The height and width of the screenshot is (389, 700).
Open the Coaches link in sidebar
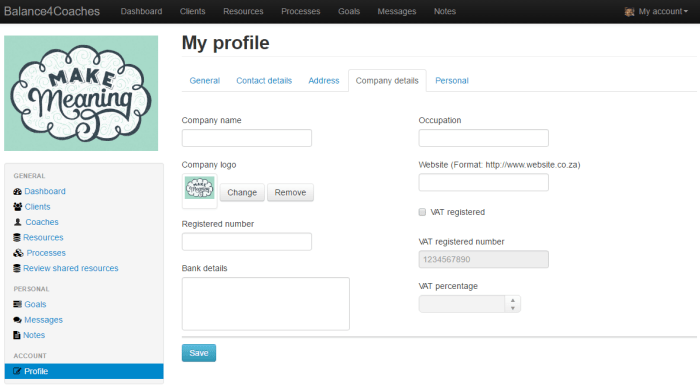click(x=42, y=222)
